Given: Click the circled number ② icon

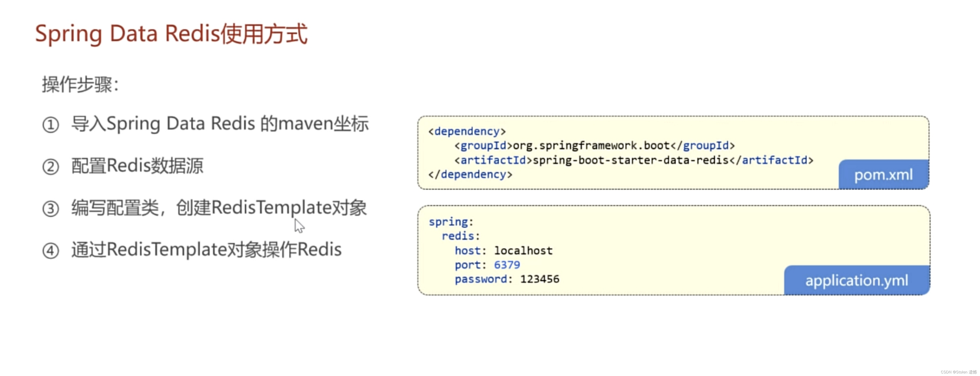Looking at the screenshot, I should click(51, 167).
